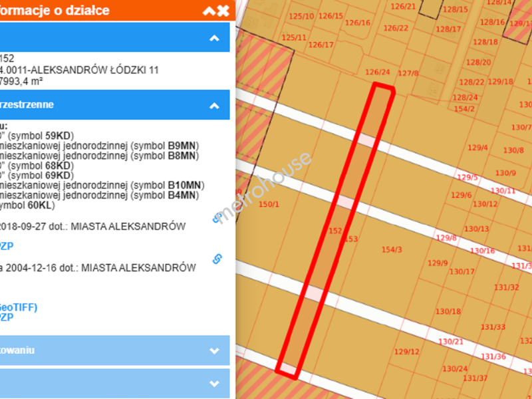Select parcel 150/1 on the map
Viewport: 532px width, 399px height.
pos(269,204)
